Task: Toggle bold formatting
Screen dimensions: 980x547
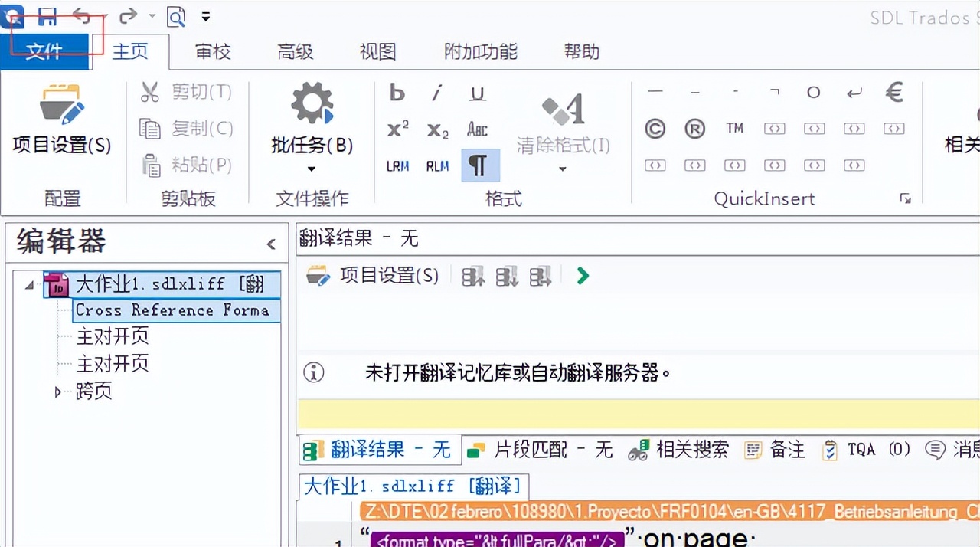Action: [x=397, y=92]
